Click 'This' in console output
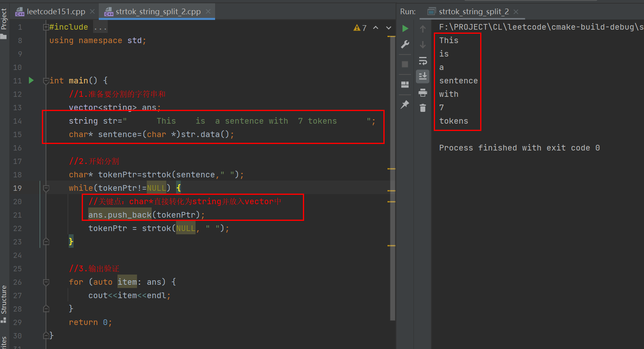The height and width of the screenshot is (349, 644). (449, 40)
